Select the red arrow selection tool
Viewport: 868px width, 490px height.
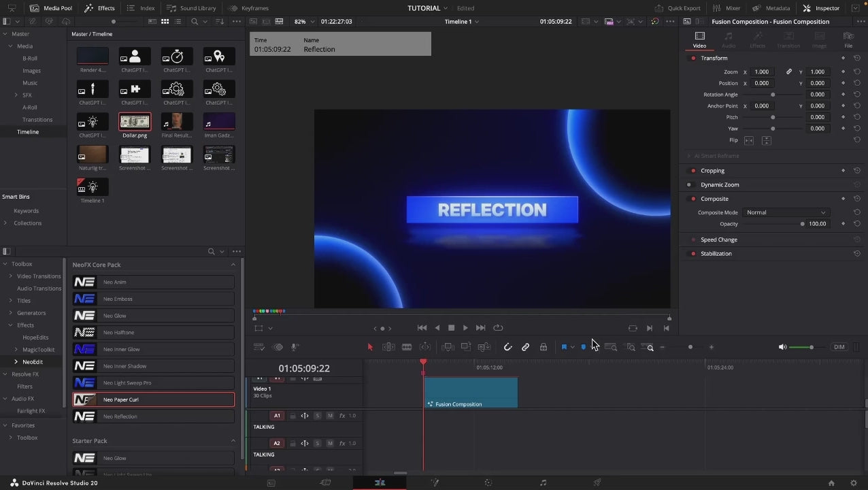click(370, 347)
